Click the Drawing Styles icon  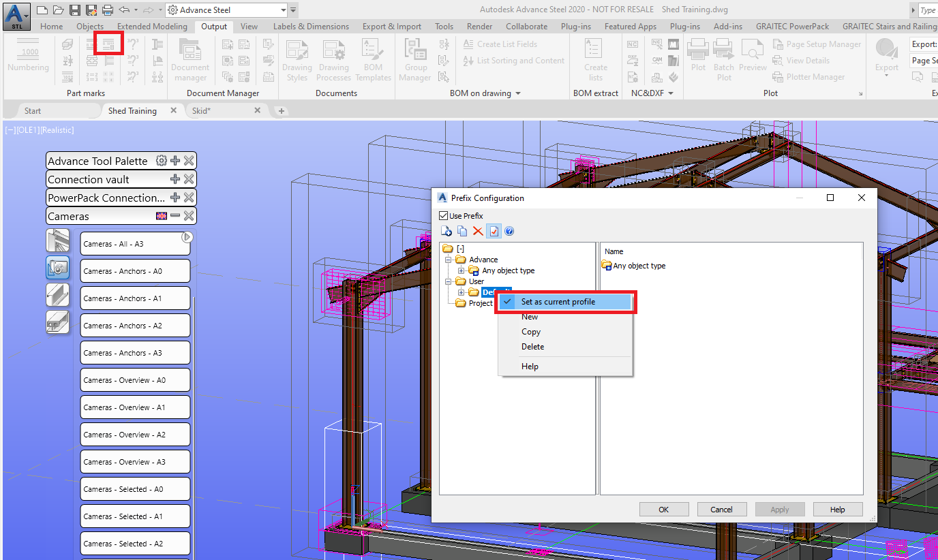(297, 59)
